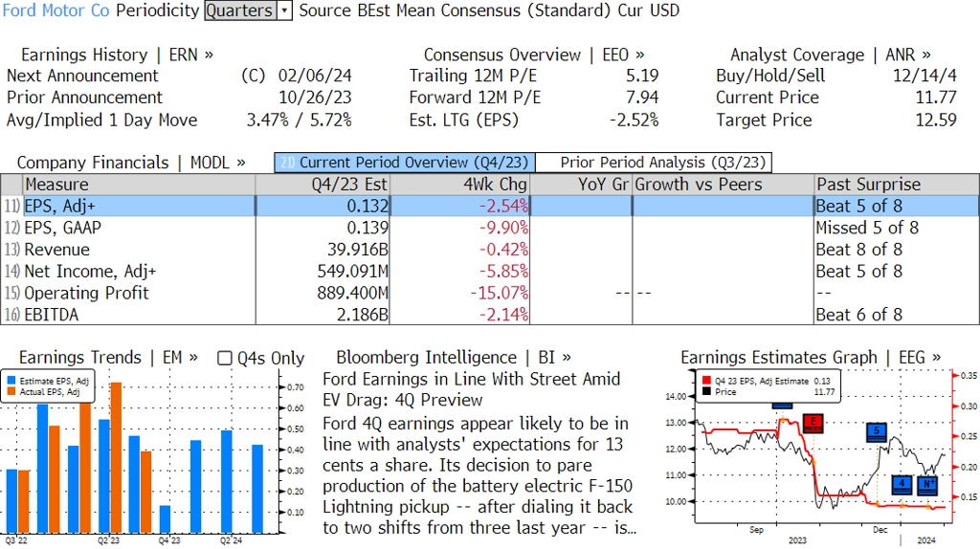Click the blue 4 event marker on graph
This screenshot has height=549, width=980.
pyautogui.click(x=902, y=485)
